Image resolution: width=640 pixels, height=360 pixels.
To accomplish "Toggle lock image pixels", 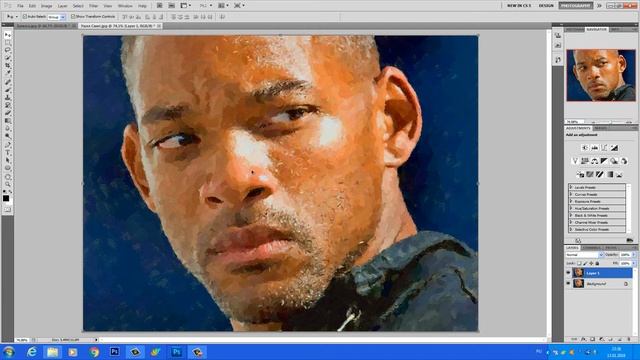I will click(x=585, y=263).
